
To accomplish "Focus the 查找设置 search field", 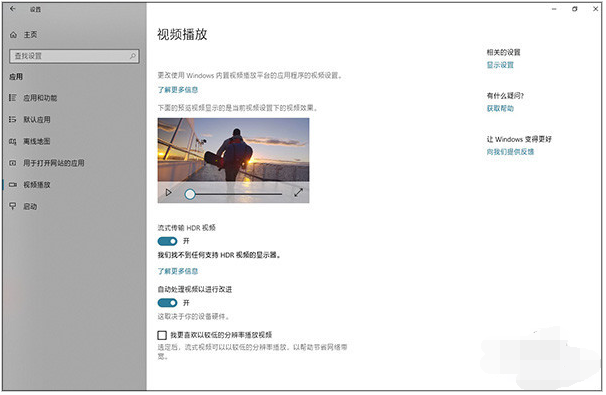I will pos(74,56).
